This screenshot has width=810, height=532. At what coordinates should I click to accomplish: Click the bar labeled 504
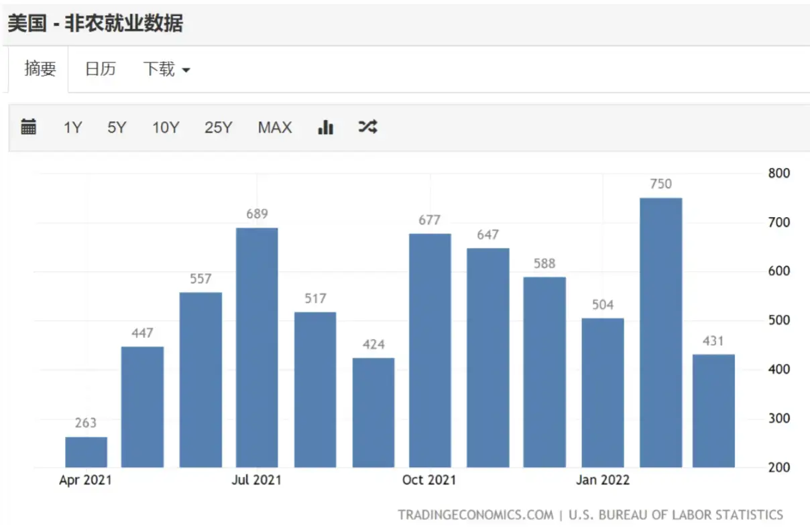(x=603, y=393)
